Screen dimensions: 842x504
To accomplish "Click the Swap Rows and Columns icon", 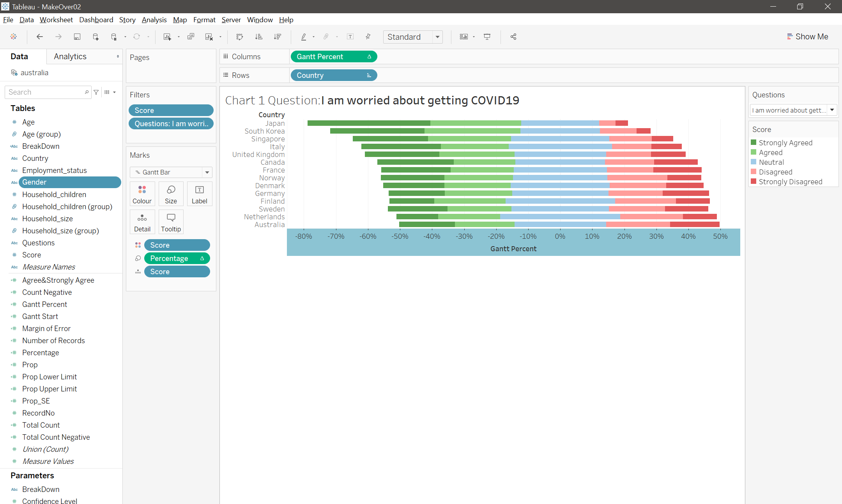I will click(x=240, y=37).
